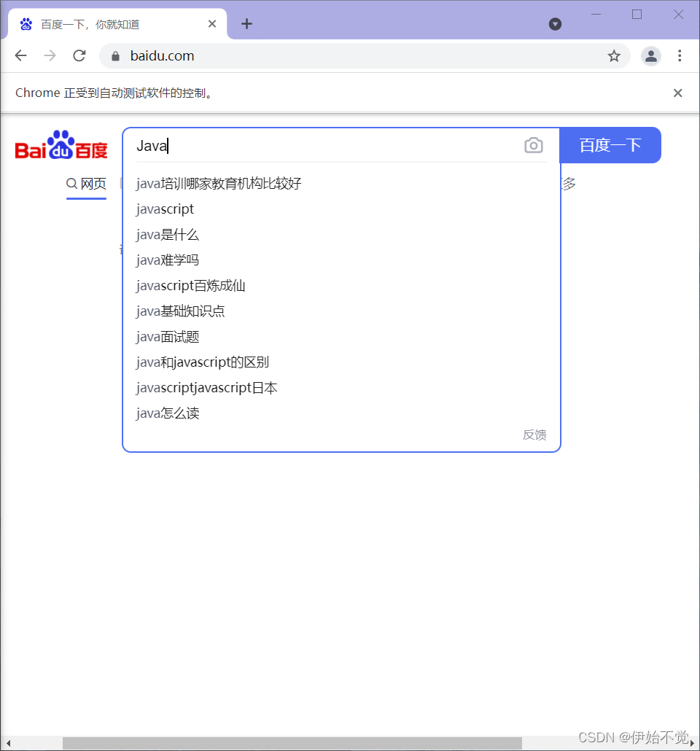700x751 pixels.
Task: Choose suggestion java怎么读
Action: point(341,413)
